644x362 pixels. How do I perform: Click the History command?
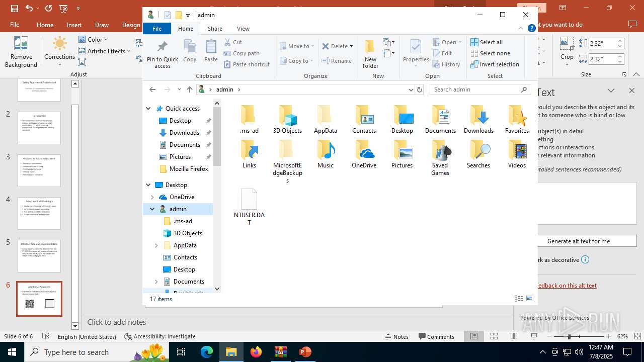[446, 64]
